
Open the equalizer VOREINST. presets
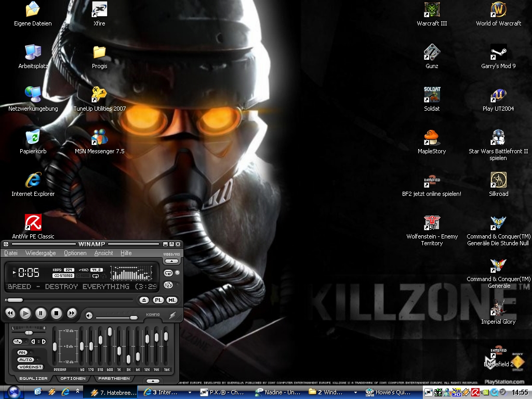(x=31, y=367)
